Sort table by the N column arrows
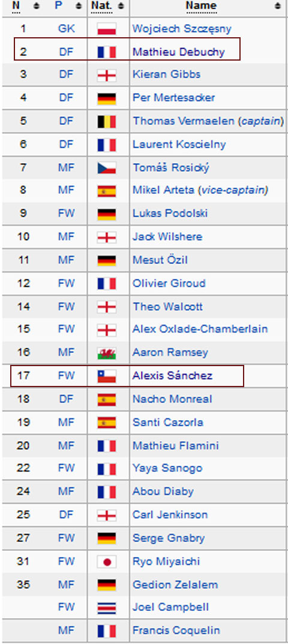The height and width of the screenshot is (644, 288). point(36,6)
